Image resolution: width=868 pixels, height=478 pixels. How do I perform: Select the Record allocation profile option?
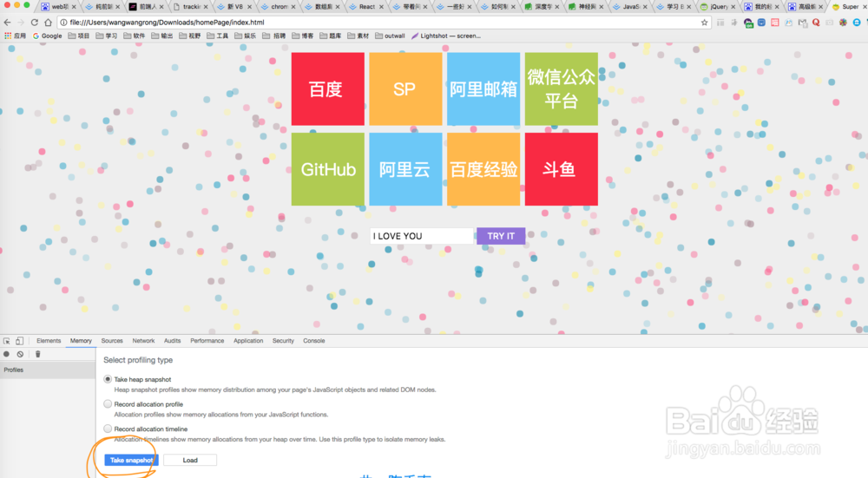(108, 404)
